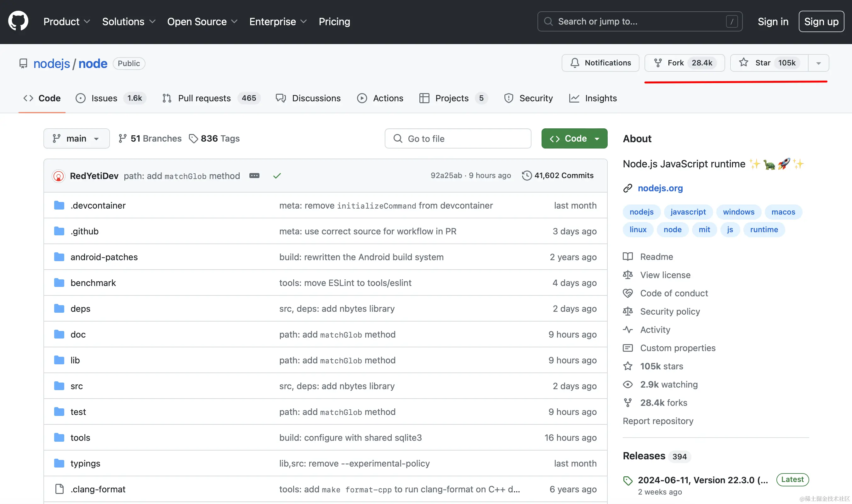
Task: Click the deps folder icon
Action: [59, 308]
